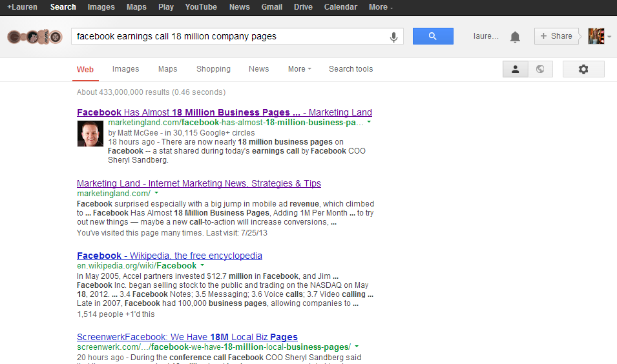Screen dimensions: 617x364
Task: Expand arrow beside marketingland.com/ URL
Action: (156, 193)
